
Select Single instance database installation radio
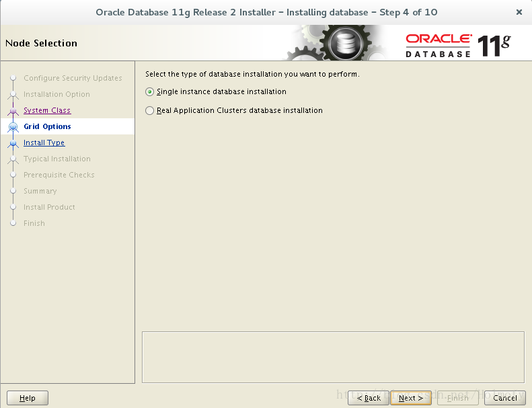[149, 92]
